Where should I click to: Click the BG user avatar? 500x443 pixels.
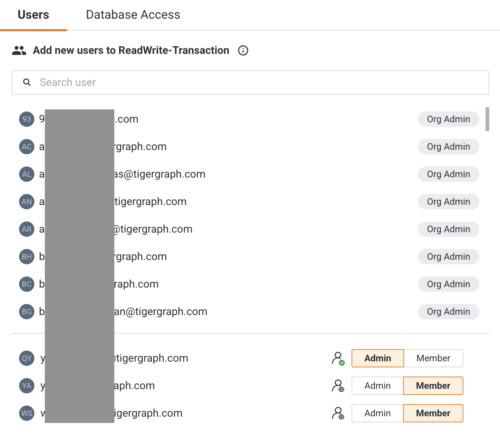tap(27, 312)
